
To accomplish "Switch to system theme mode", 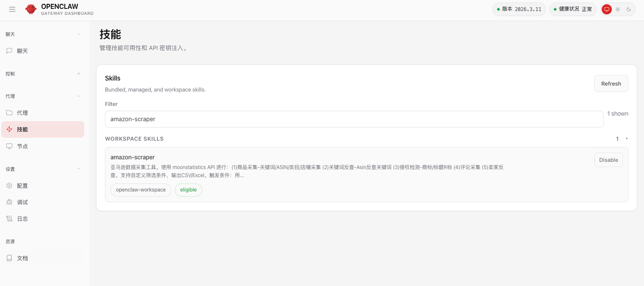I will tap(607, 9).
